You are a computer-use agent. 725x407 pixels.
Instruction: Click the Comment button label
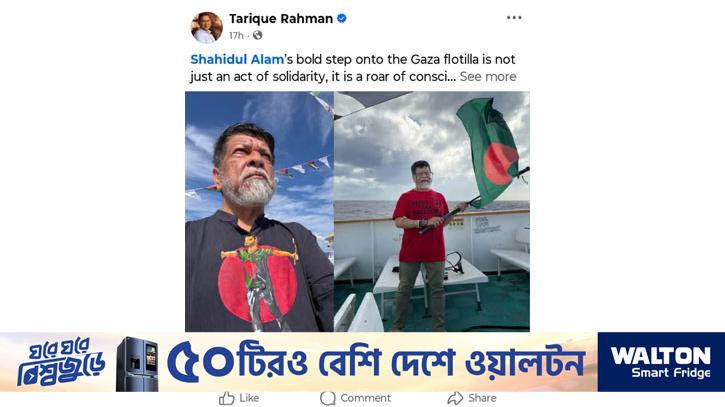coord(365,398)
